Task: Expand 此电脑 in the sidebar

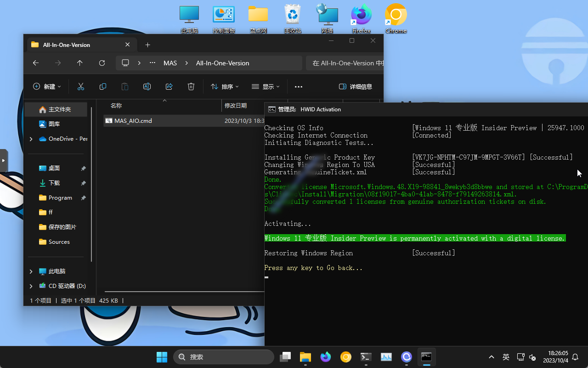Action: point(30,271)
